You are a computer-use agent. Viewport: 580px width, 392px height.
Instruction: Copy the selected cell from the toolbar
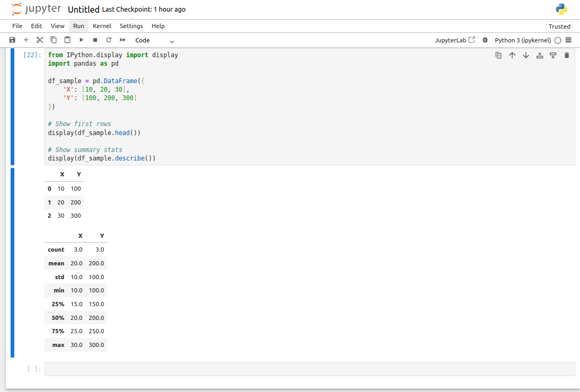(54, 40)
